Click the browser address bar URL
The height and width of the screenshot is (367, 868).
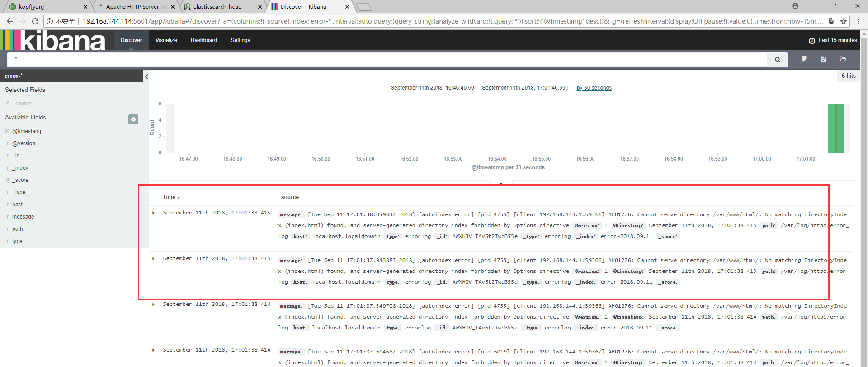pyautogui.click(x=452, y=21)
